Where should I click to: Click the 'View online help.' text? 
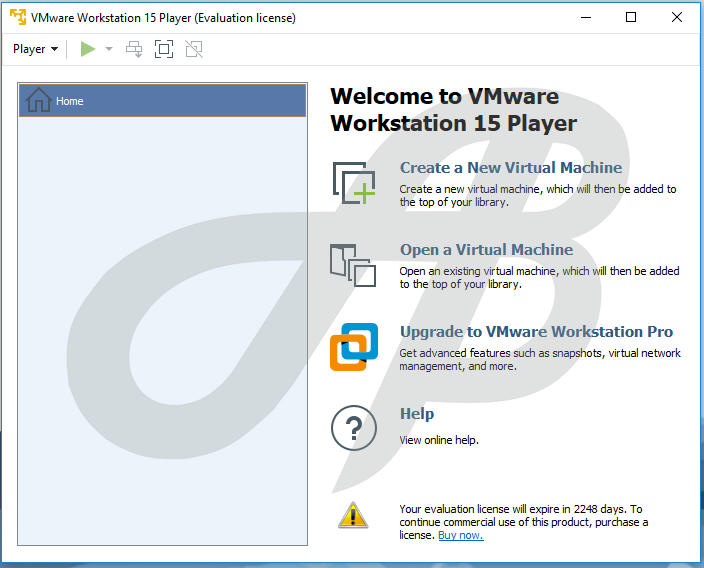[439, 440]
